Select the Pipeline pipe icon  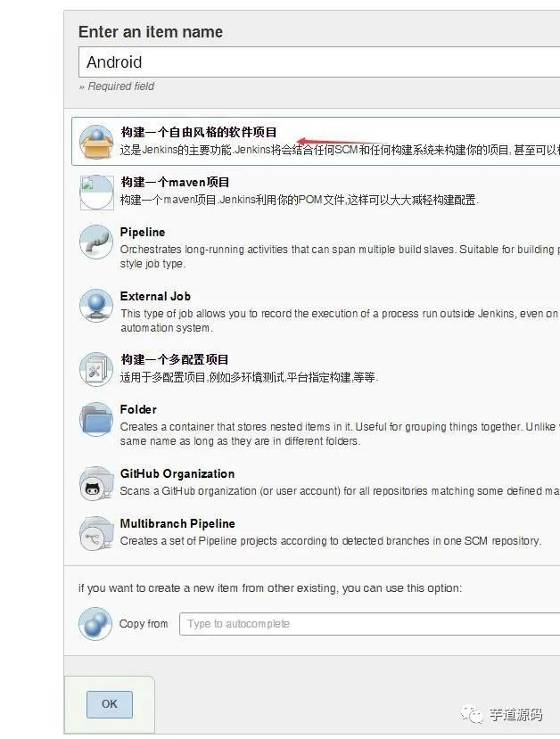(96, 242)
